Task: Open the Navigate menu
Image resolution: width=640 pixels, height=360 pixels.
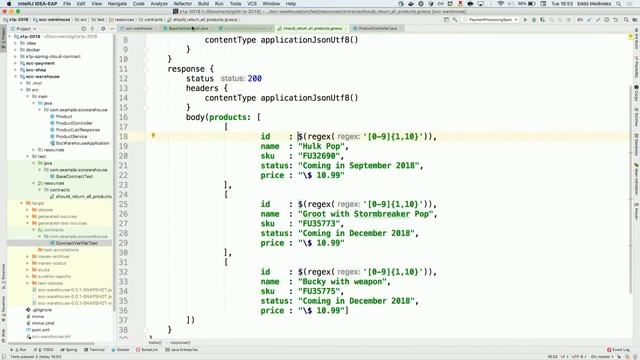Action: tap(117, 4)
